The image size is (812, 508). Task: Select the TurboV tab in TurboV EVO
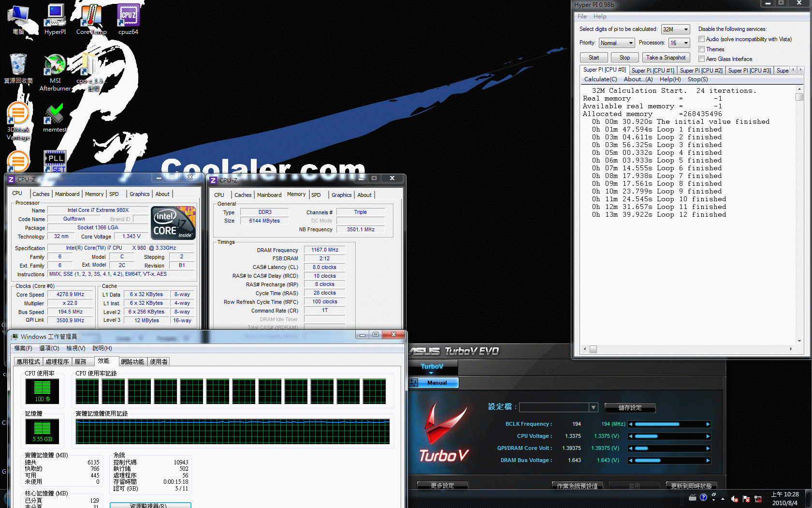tap(432, 367)
